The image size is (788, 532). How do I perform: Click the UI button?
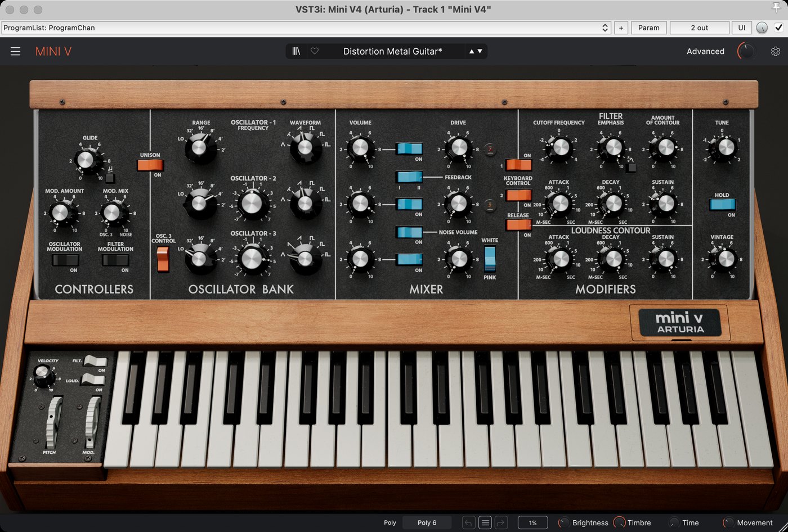[x=742, y=28]
